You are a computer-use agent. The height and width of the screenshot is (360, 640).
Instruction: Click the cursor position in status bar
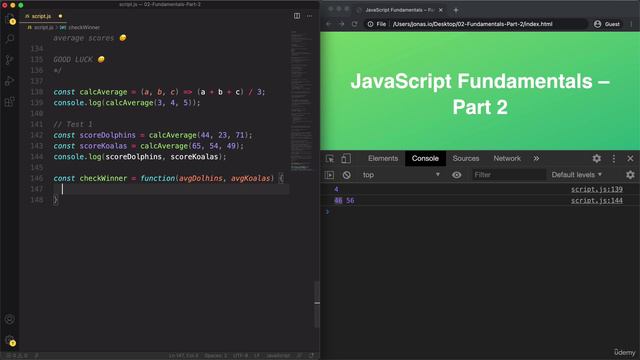183,356
